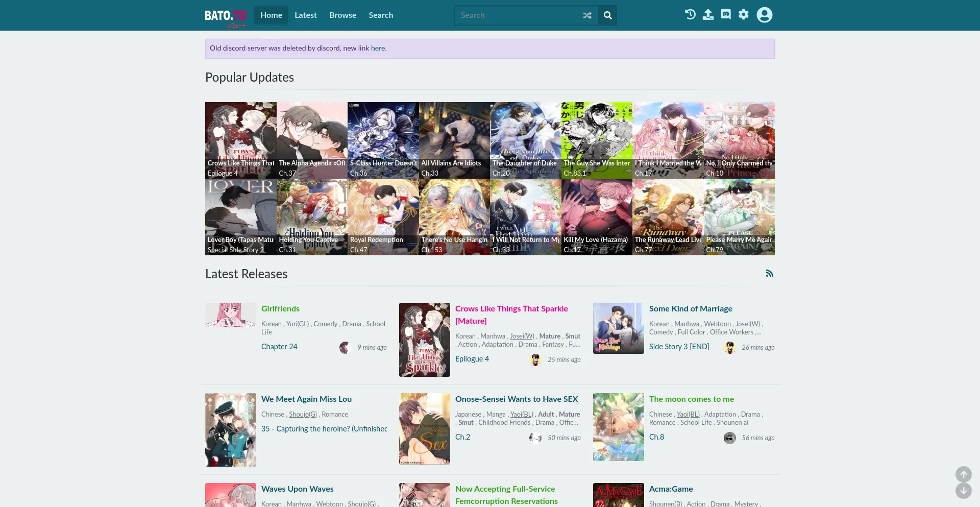This screenshot has width=980, height=507.
Task: Click the magnifier search button
Action: coord(607,15)
